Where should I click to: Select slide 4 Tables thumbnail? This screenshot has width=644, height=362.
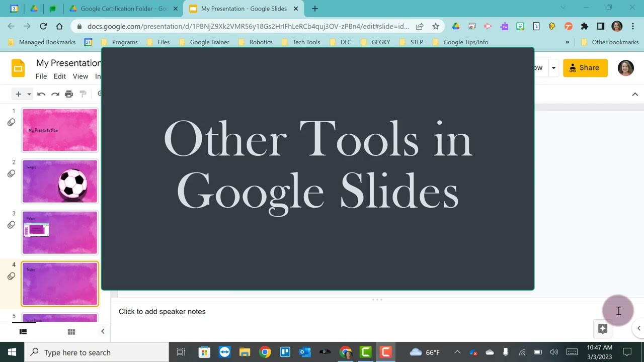pos(60,284)
